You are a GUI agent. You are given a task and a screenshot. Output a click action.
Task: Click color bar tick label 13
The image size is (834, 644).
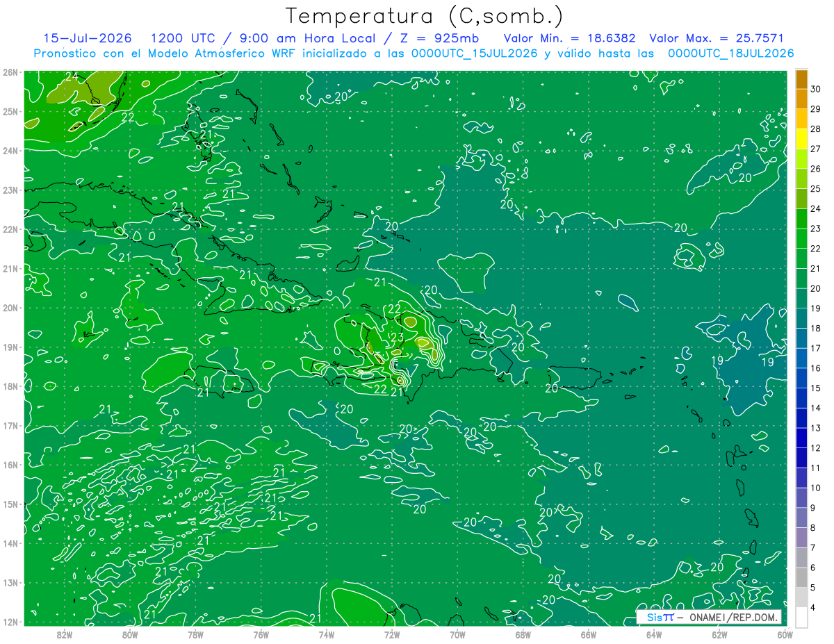816,428
